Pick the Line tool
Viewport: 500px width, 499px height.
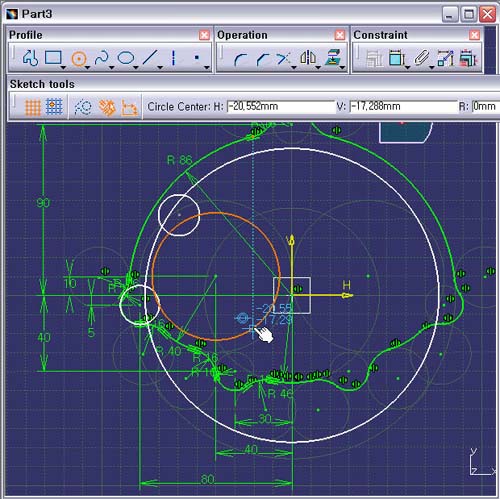pos(150,58)
